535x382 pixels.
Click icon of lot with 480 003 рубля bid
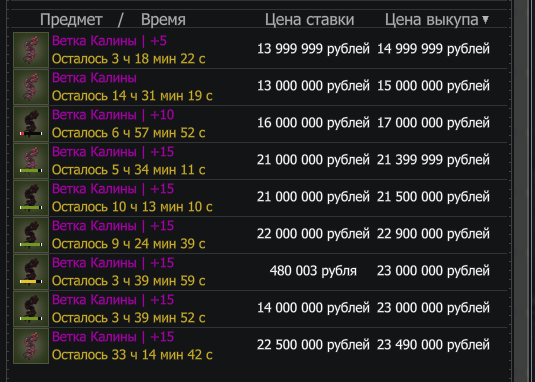coord(31,272)
